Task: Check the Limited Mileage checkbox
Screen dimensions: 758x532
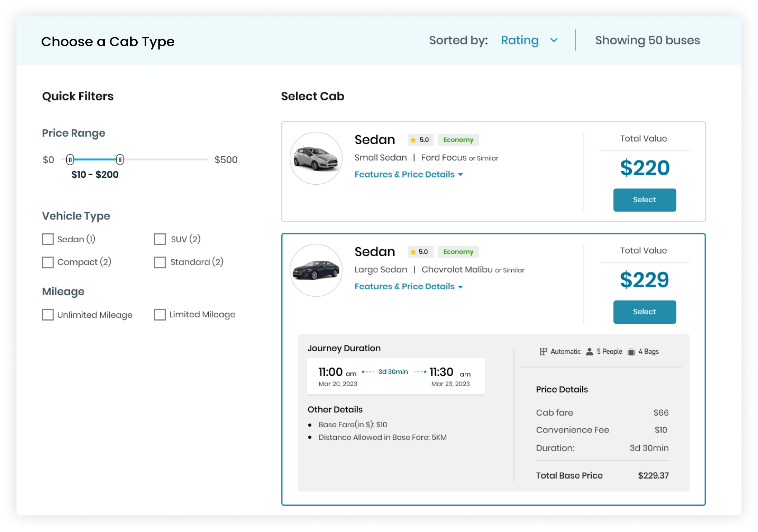Action: [x=160, y=315]
